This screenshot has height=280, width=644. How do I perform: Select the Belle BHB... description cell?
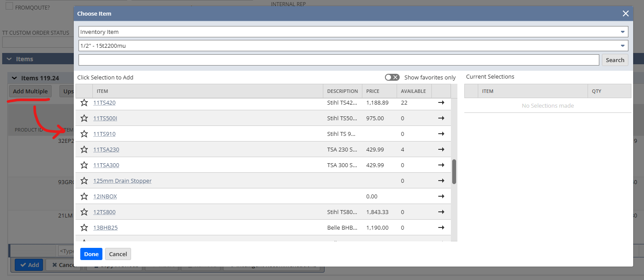(x=342, y=227)
